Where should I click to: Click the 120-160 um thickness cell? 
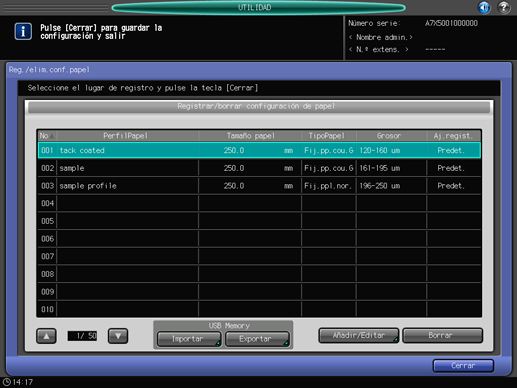click(x=392, y=150)
